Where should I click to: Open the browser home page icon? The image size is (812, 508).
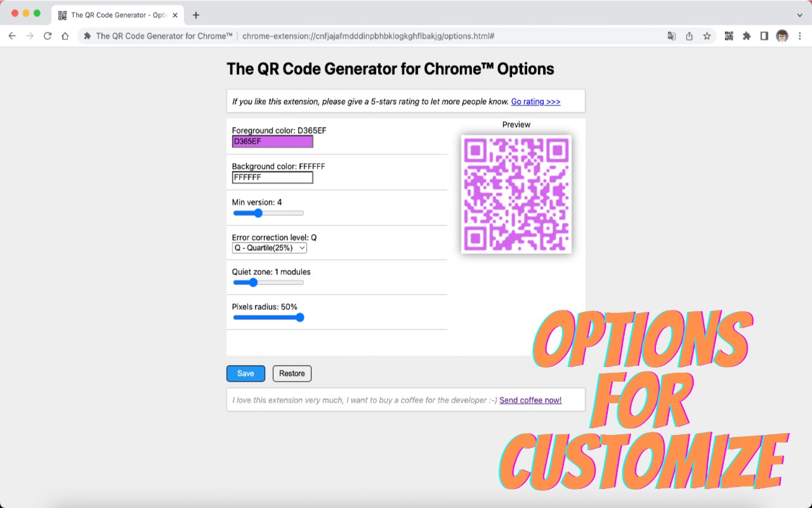tap(65, 36)
